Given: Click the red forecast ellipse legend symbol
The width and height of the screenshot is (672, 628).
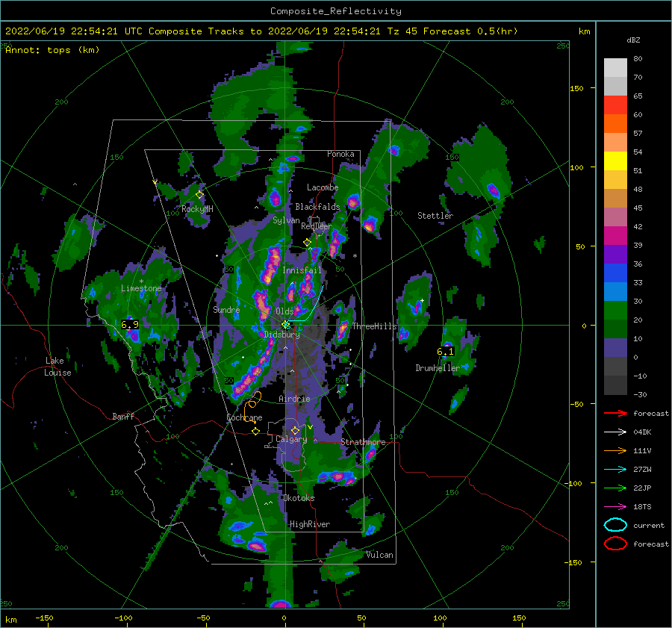Looking at the screenshot, I should (615, 544).
